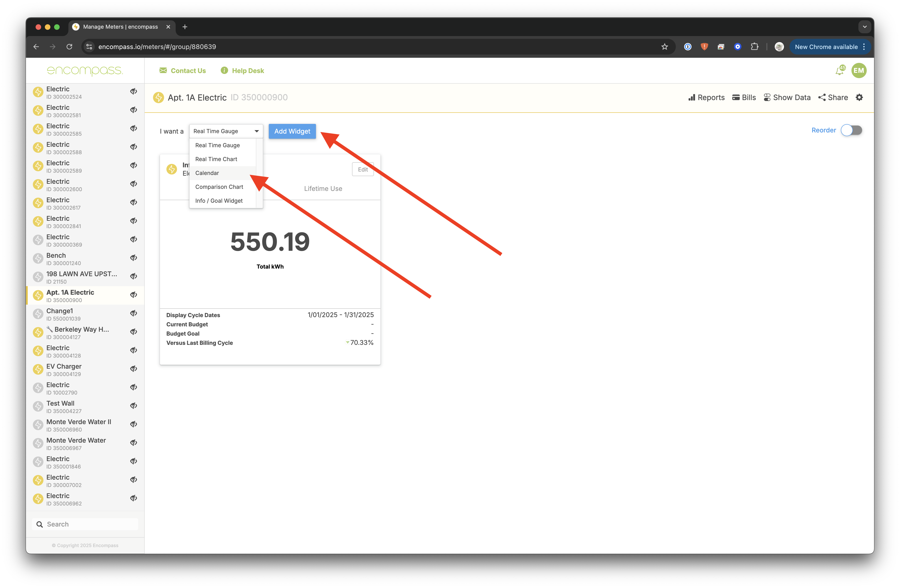Select Info / Goal Widget option
900x588 pixels.
tap(219, 201)
